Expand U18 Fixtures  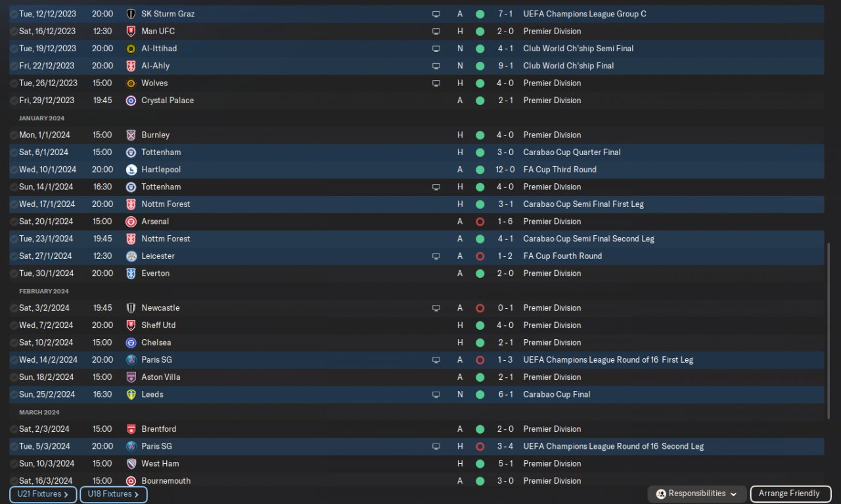113,494
